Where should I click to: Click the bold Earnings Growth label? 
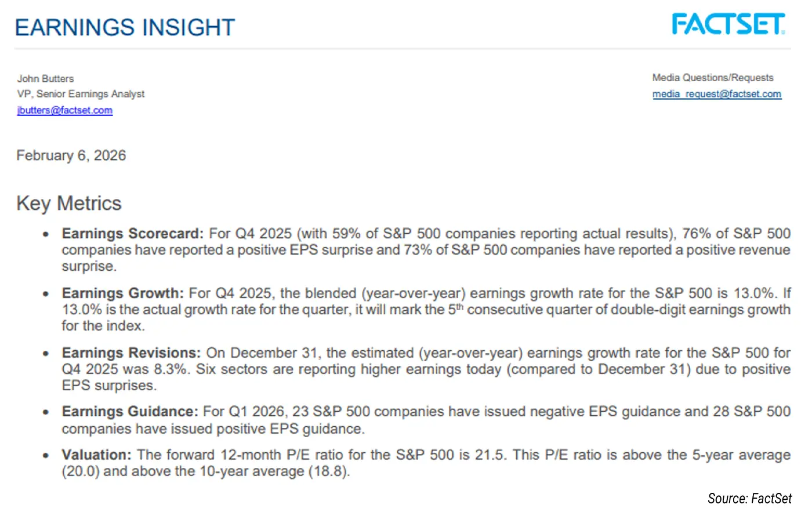pos(122,293)
